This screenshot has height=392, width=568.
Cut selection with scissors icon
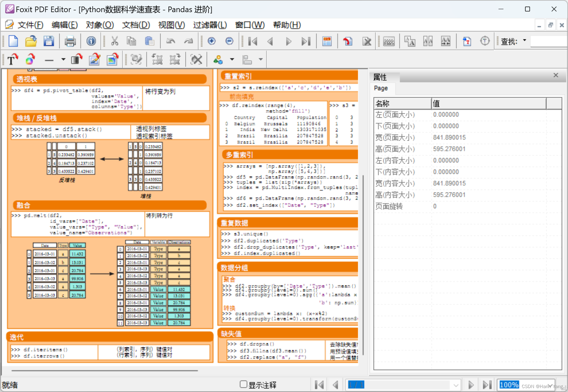click(x=114, y=41)
